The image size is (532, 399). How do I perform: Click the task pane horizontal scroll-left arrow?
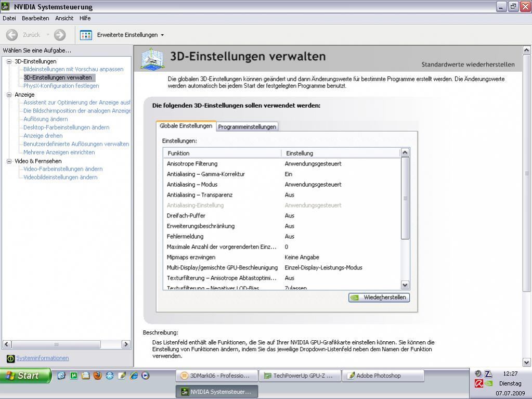pyautogui.click(x=7, y=344)
